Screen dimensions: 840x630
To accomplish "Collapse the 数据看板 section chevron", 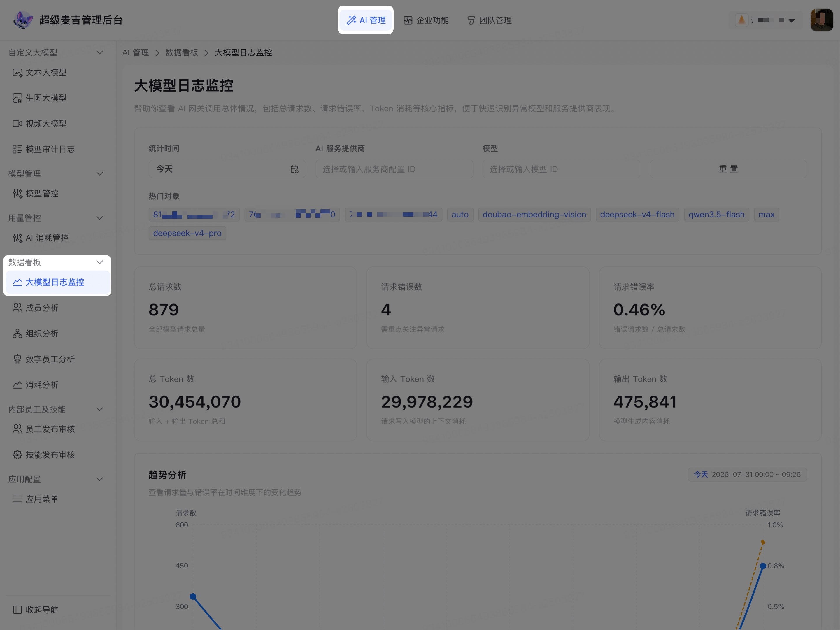I will [x=100, y=262].
